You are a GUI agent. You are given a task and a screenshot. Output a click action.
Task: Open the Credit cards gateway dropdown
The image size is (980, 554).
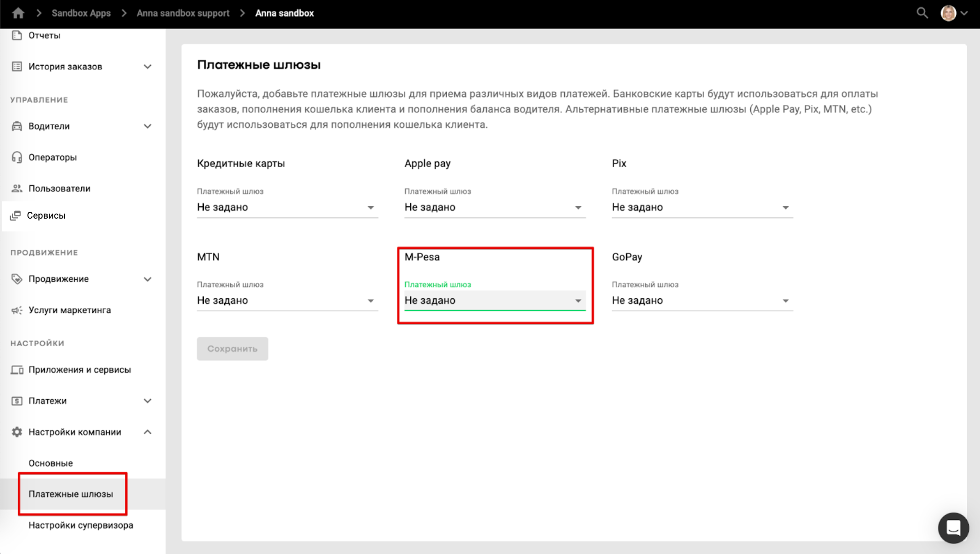pos(287,207)
